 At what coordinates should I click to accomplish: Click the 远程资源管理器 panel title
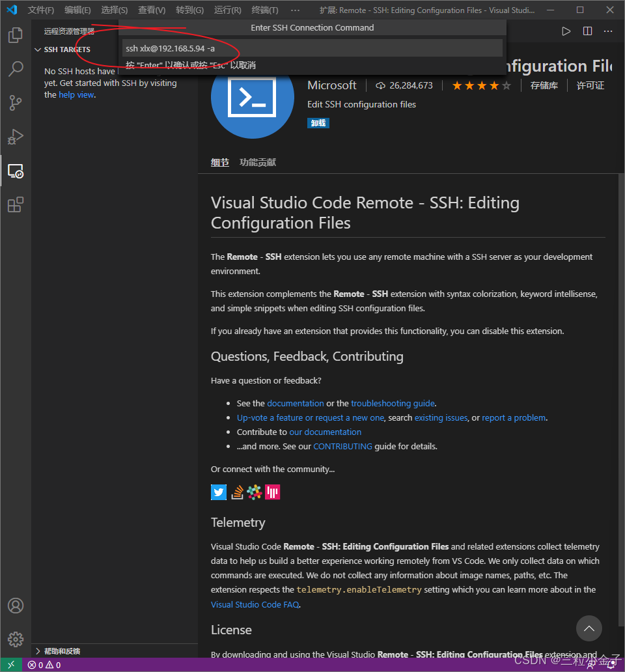click(x=69, y=31)
